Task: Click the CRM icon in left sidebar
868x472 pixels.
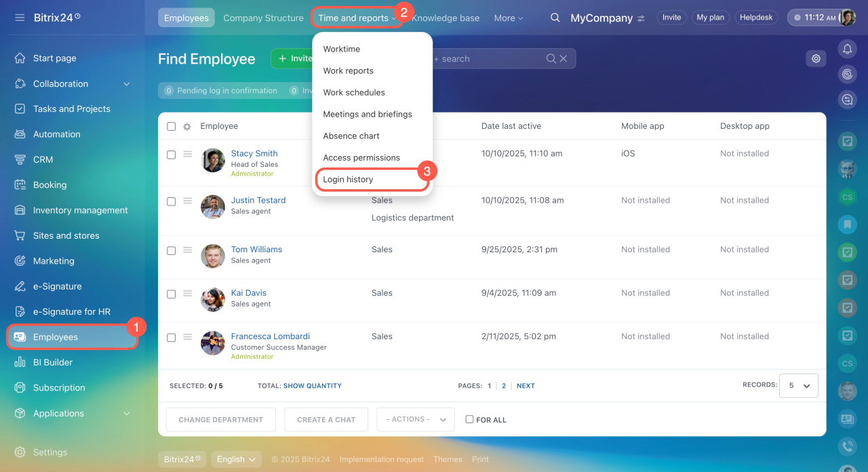Action: (20, 159)
